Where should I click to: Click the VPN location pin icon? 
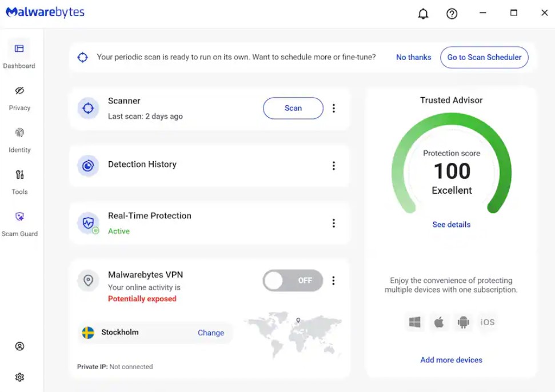[88, 281]
